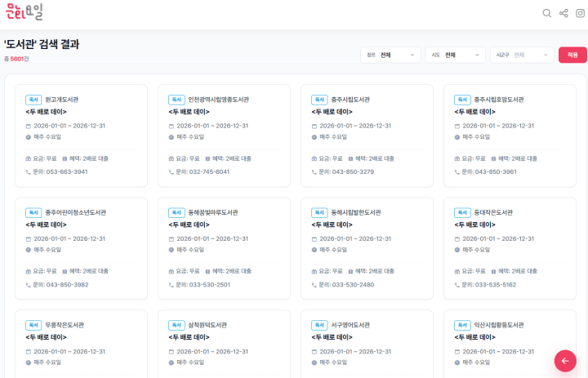Click the 독서 tag on 동대작은도서관 card
The width and height of the screenshot is (588, 378).
click(x=462, y=212)
